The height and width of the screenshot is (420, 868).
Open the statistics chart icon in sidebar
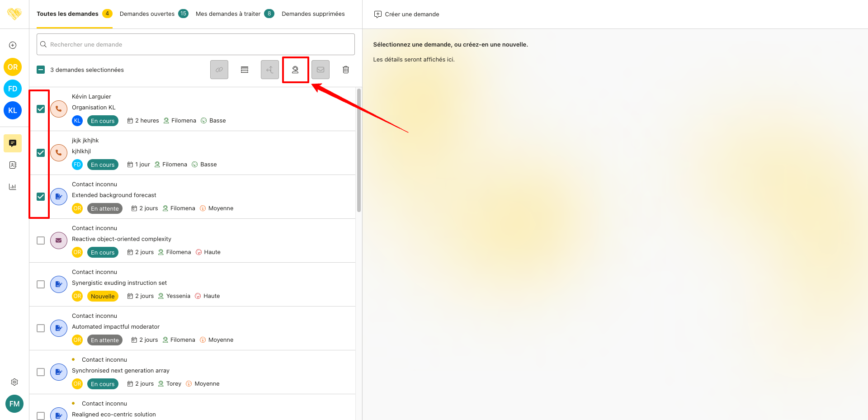(x=13, y=187)
